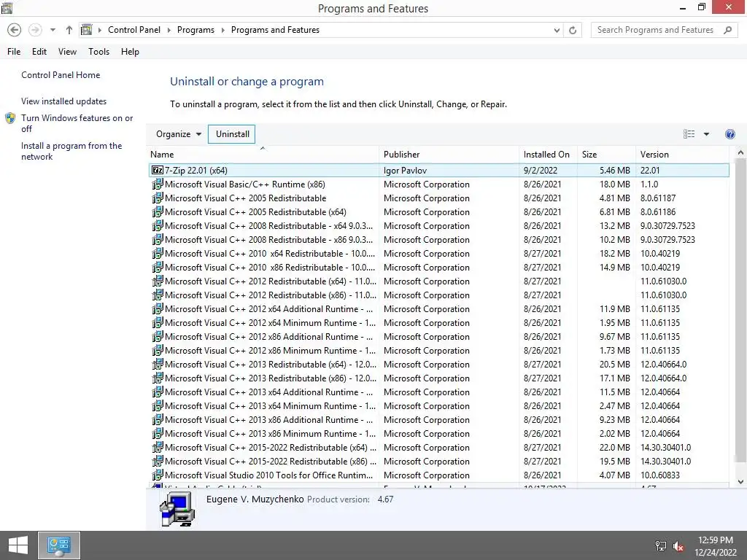This screenshot has height=560, width=747.
Task: Click icon of Visual C++ 2013 Redistributable (x86)
Action: [x=158, y=378]
